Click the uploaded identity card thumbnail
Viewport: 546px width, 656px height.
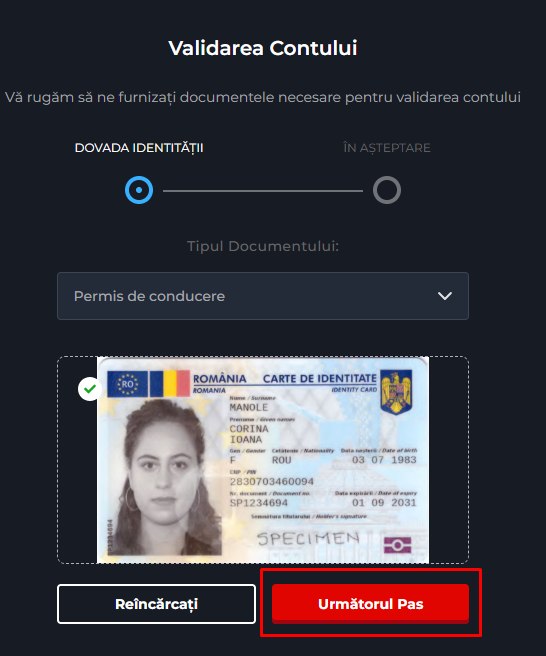(x=263, y=460)
